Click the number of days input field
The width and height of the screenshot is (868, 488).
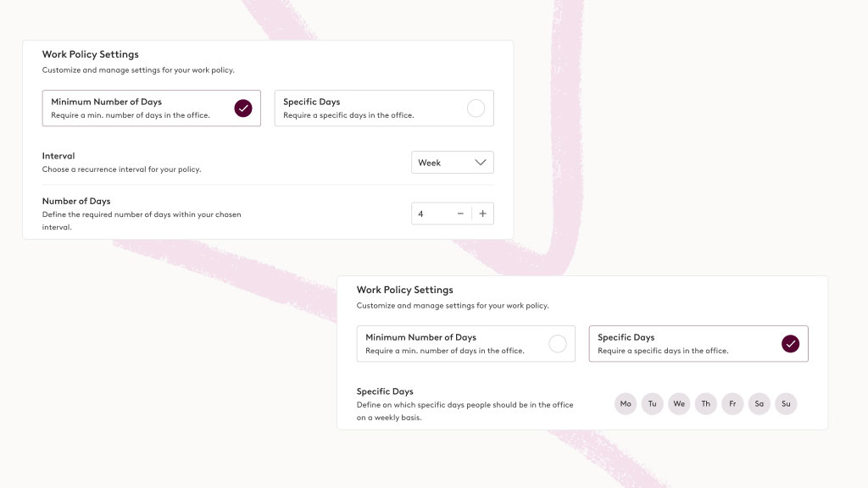pos(432,213)
